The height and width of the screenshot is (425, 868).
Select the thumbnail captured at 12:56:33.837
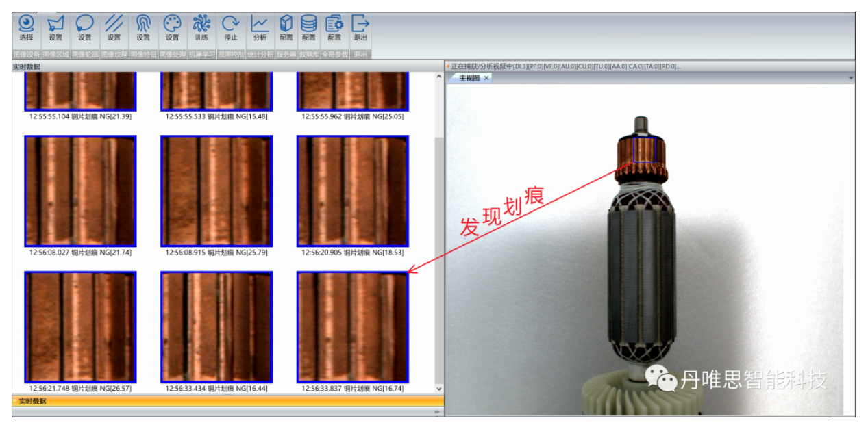coord(352,327)
